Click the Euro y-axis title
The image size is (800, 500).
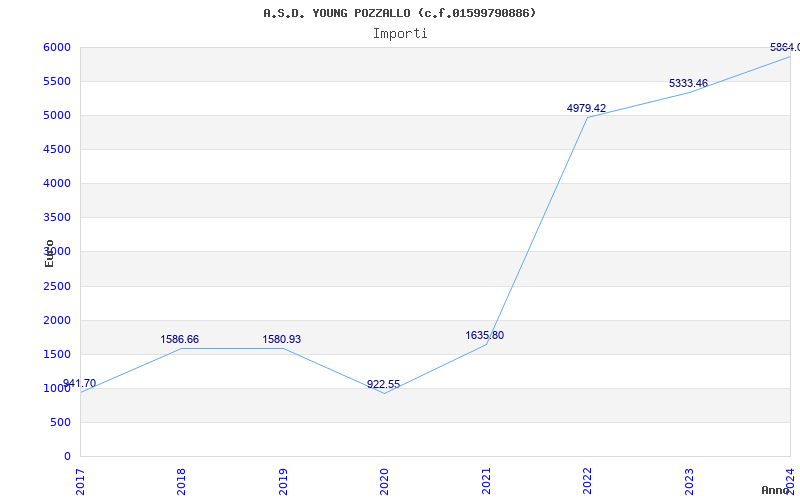click(49, 253)
